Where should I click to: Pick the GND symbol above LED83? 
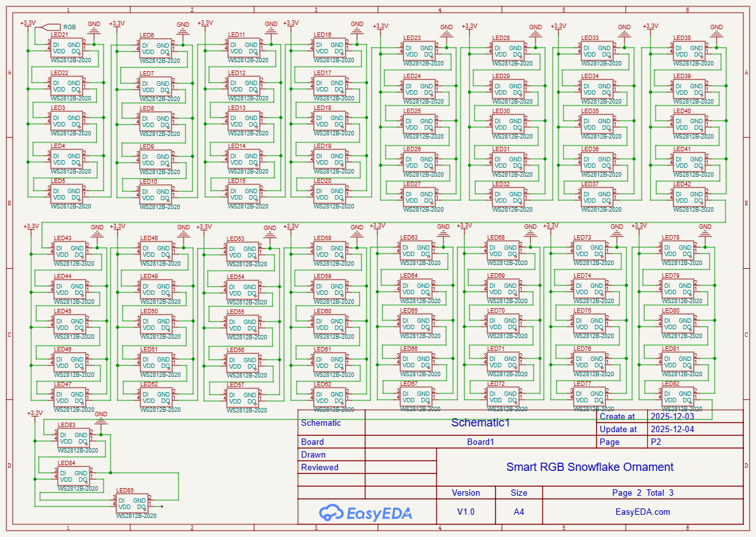101,418
